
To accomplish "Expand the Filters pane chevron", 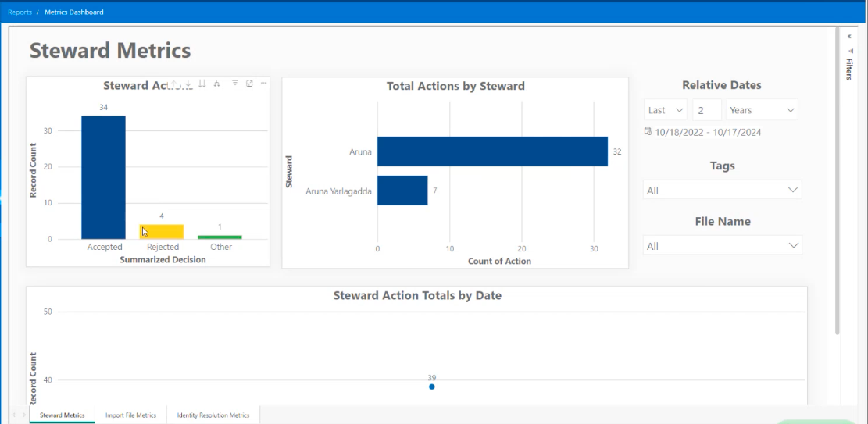I will pyautogui.click(x=849, y=37).
